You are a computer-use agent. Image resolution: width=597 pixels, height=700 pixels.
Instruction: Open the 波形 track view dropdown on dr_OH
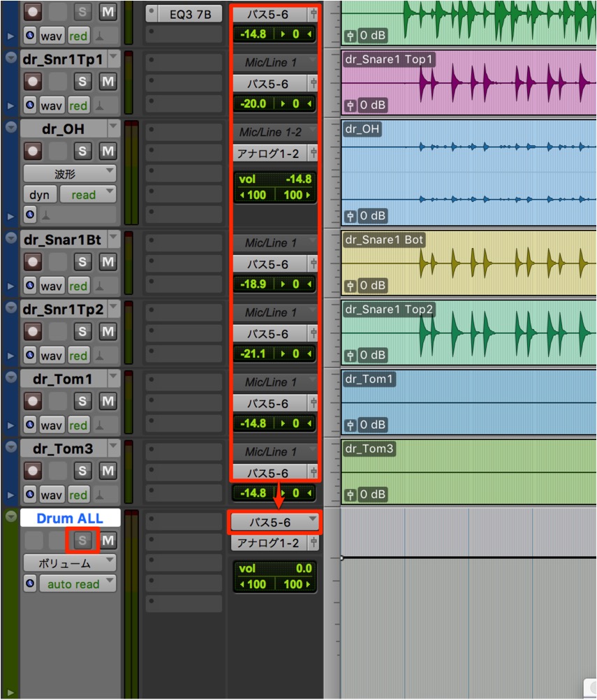(70, 173)
